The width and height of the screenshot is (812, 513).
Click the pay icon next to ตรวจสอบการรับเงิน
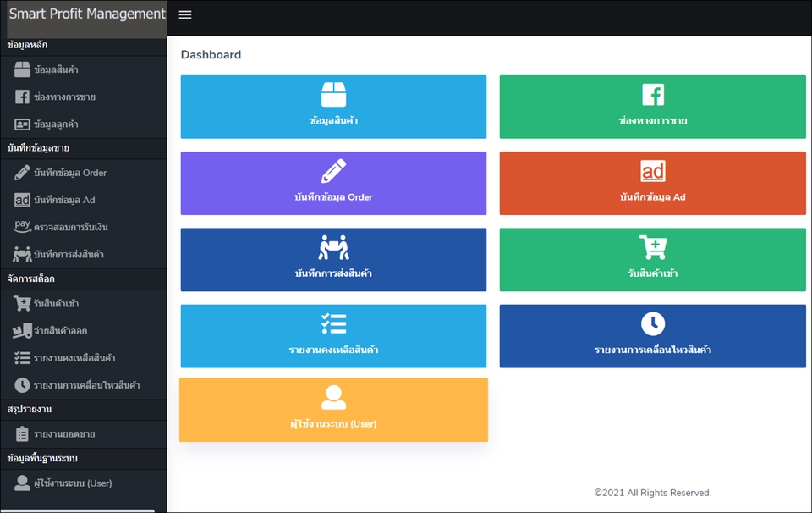tap(22, 226)
